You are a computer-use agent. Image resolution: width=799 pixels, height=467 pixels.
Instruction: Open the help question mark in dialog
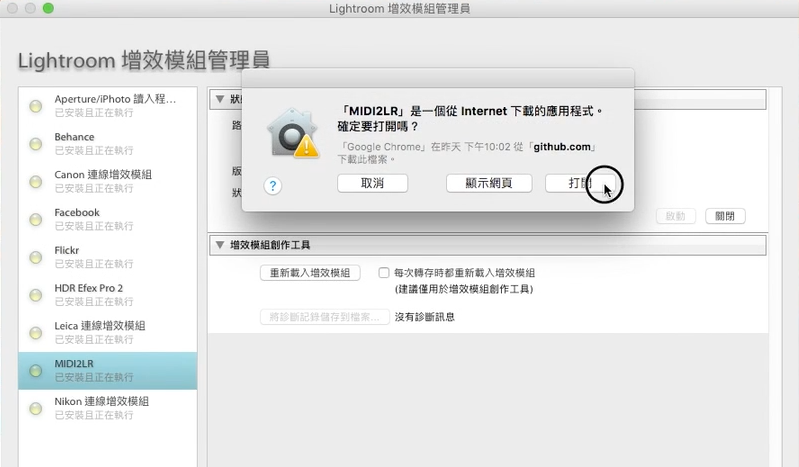pyautogui.click(x=273, y=186)
